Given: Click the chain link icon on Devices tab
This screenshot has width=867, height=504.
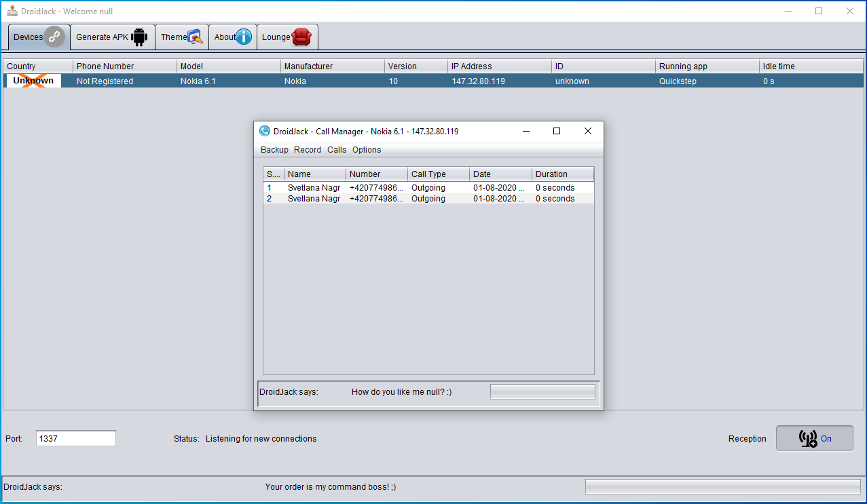Looking at the screenshot, I should coord(55,37).
